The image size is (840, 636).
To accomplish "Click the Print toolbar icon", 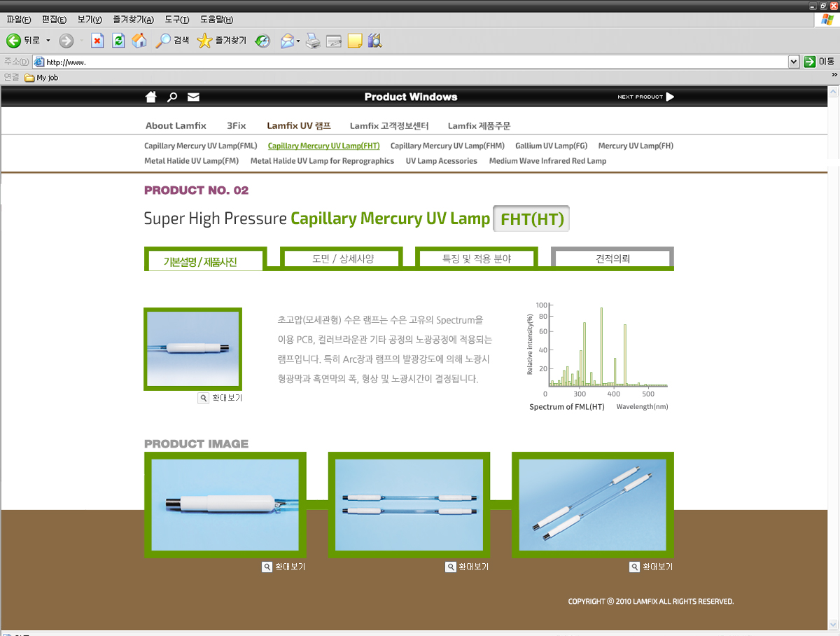I will coord(313,41).
